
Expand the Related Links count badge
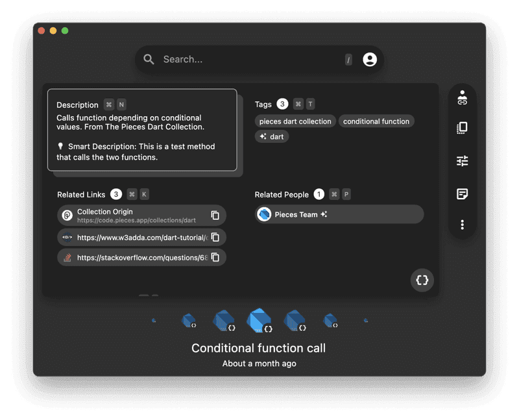point(116,193)
